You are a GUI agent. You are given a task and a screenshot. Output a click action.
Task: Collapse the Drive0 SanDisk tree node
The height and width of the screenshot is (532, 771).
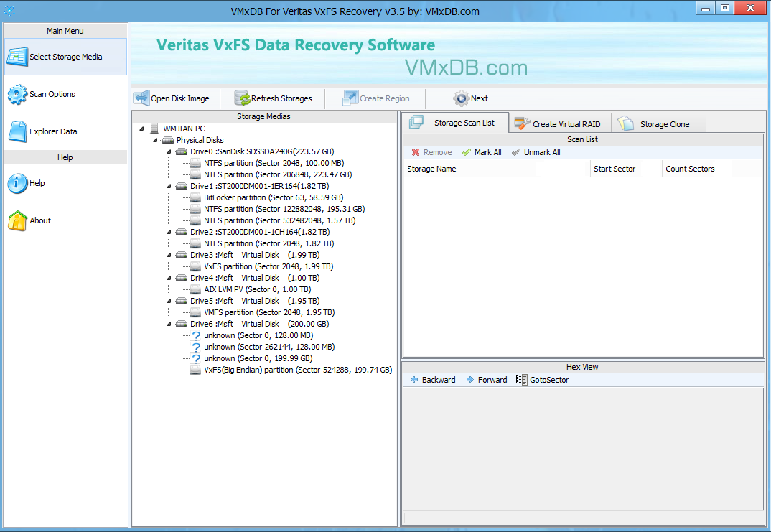169,151
